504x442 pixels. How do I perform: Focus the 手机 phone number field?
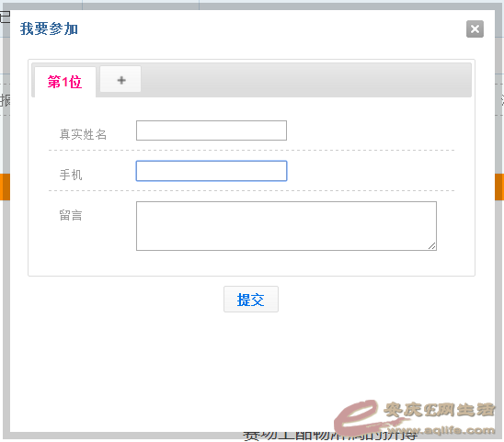tap(212, 171)
